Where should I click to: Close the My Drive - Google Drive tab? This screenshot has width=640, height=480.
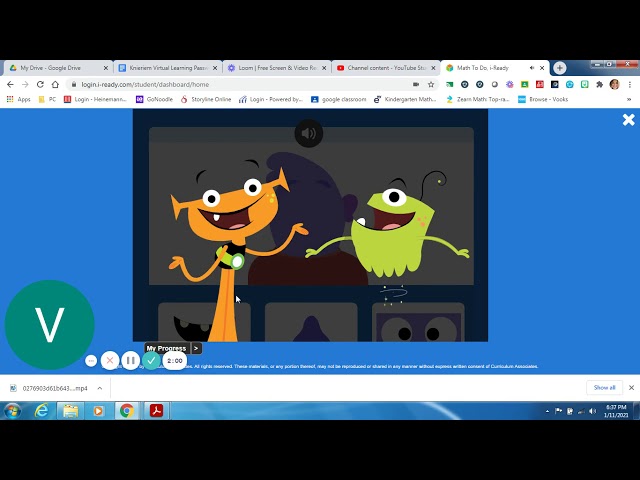(106, 68)
